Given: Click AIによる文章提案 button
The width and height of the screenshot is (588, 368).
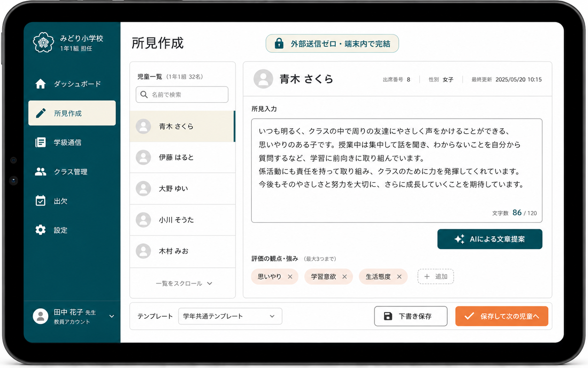Looking at the screenshot, I should coord(490,239).
